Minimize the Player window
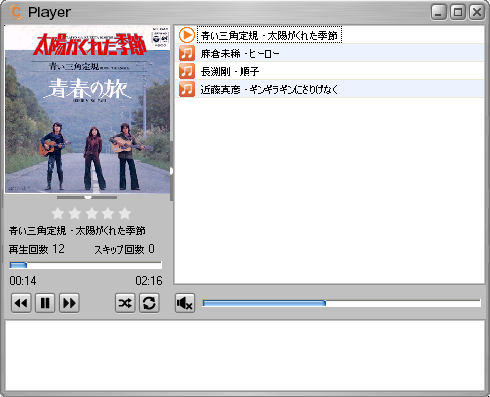 [x=439, y=12]
